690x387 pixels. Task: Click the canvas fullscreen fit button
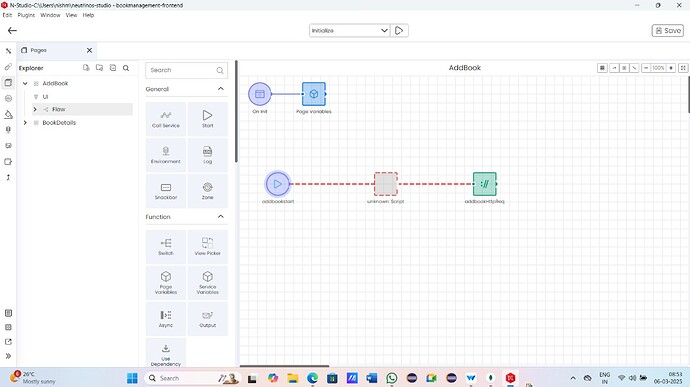point(683,68)
